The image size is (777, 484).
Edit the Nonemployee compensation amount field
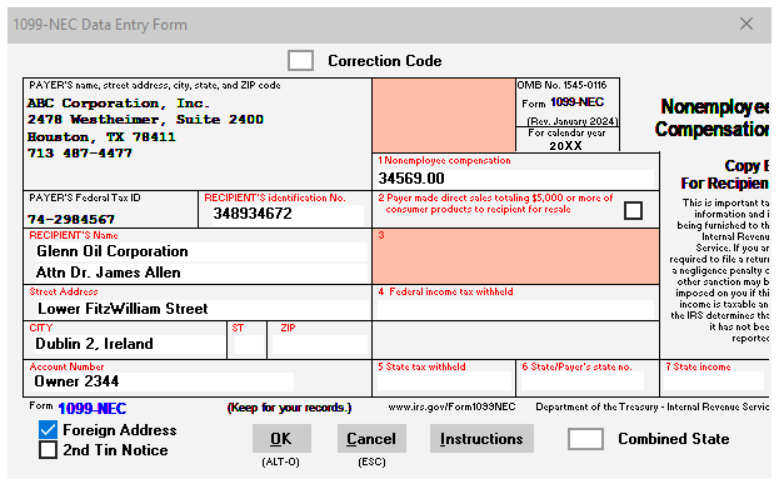514,179
